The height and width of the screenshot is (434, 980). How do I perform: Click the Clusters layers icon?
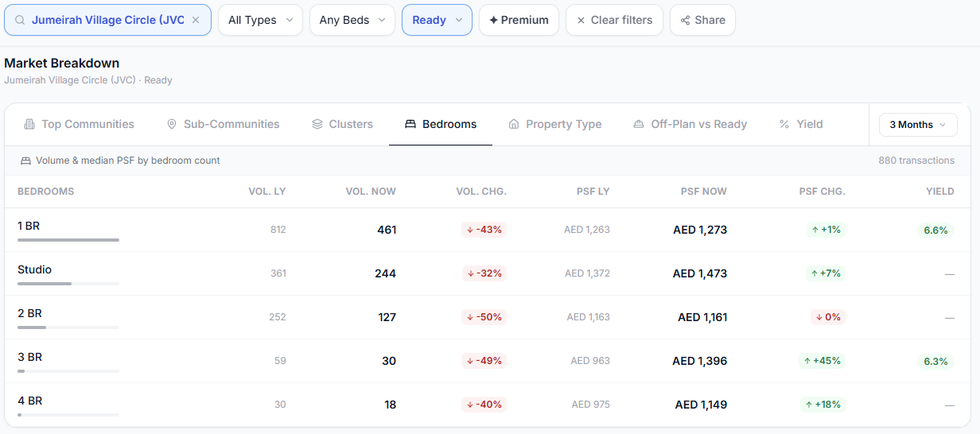tap(317, 124)
